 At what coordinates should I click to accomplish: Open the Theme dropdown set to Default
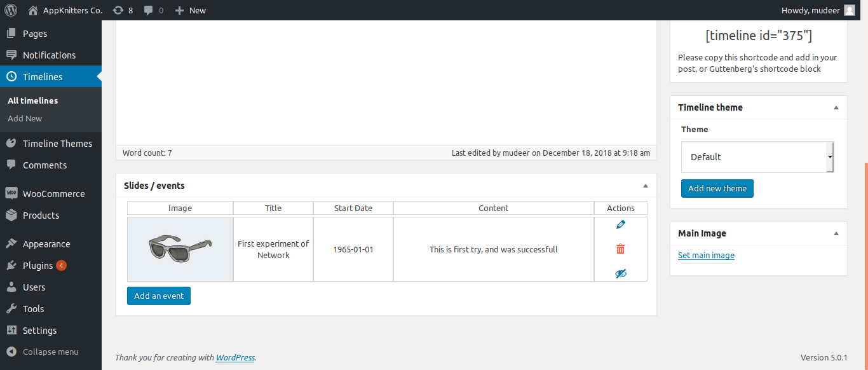tap(757, 157)
